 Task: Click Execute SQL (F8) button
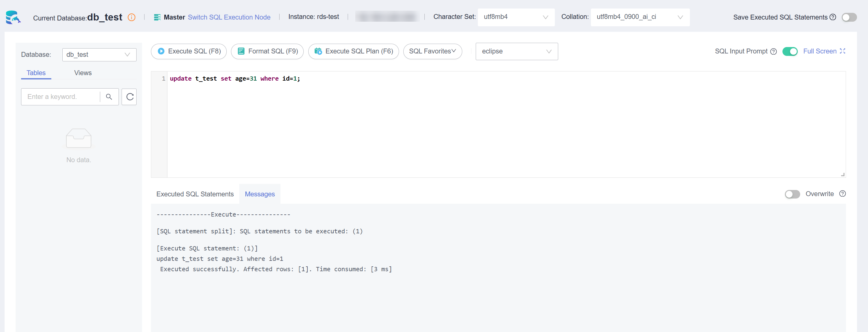[189, 52]
